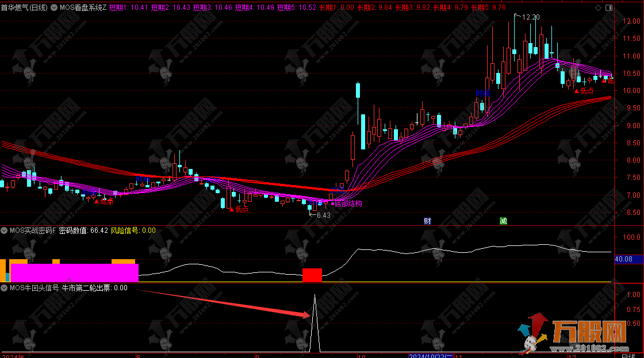Click the 短期1: 10.41 value

129,7
